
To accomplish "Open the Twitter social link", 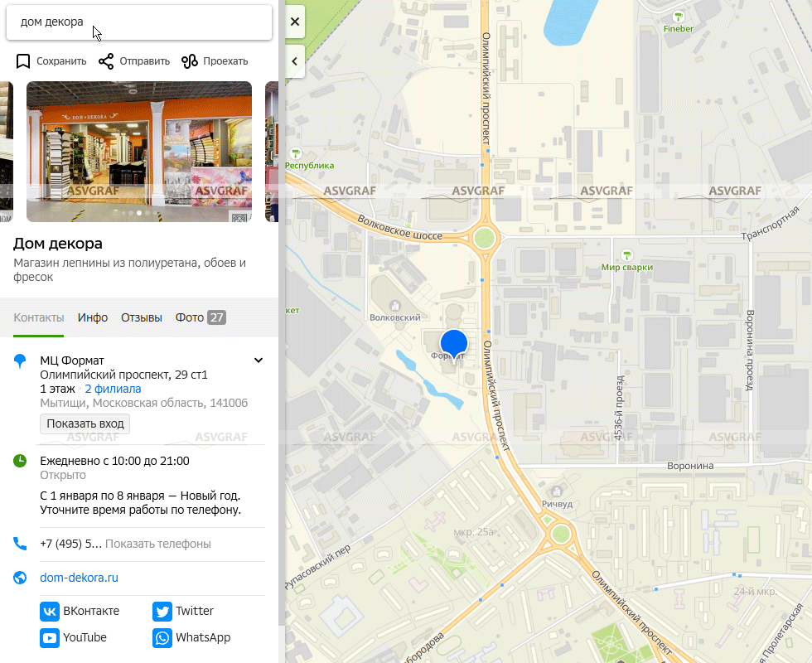I will point(183,612).
